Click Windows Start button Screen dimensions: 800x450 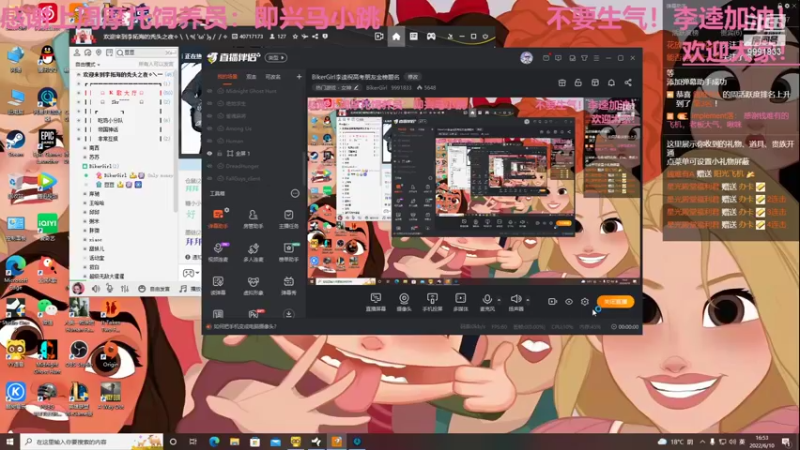9,441
